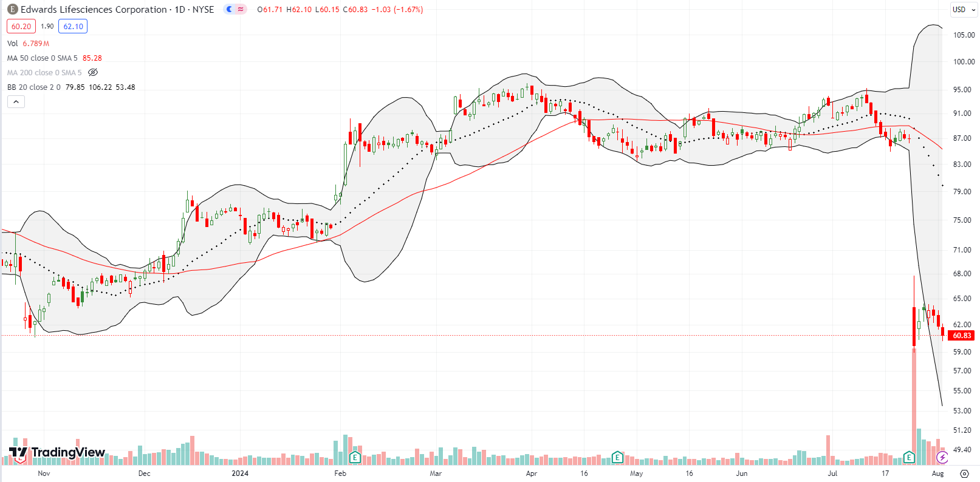Show the hidden MA 200 indicator via eye icon
The width and height of the screenshot is (980, 482).
click(93, 72)
